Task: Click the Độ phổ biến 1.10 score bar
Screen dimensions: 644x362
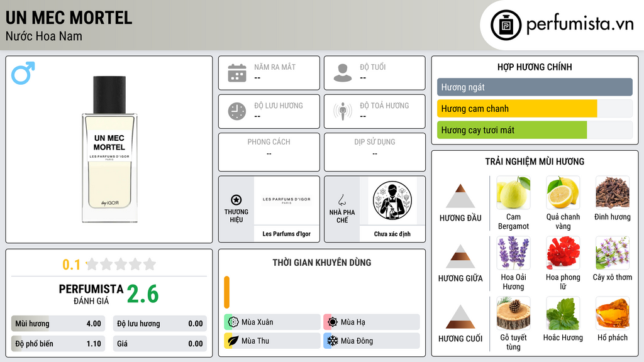Action: 58,344
